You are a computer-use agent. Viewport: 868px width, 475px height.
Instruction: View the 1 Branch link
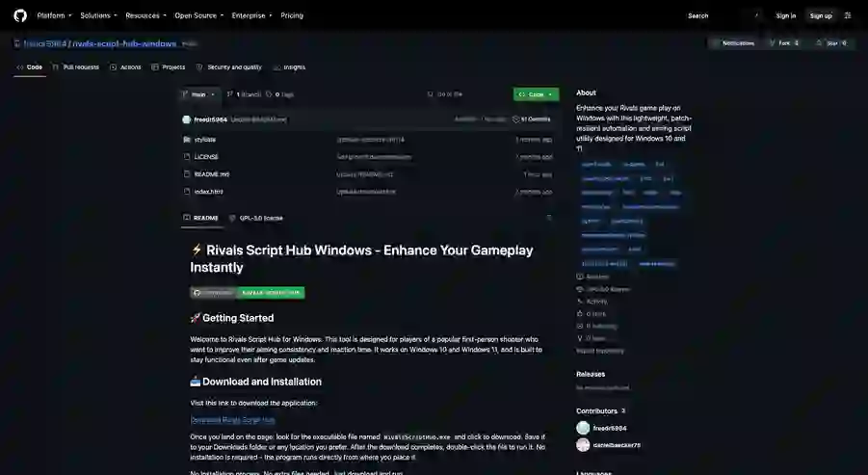(244, 94)
